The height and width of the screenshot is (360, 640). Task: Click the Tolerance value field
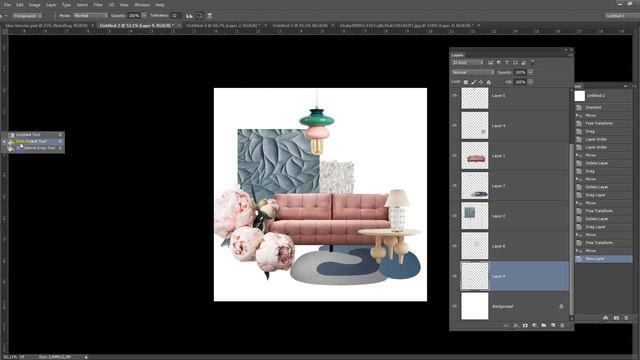[x=176, y=16]
